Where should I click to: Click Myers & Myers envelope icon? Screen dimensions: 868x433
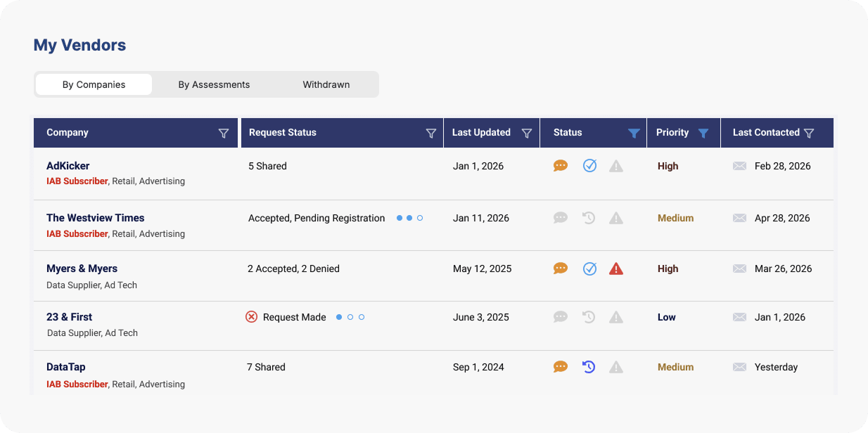coord(739,269)
